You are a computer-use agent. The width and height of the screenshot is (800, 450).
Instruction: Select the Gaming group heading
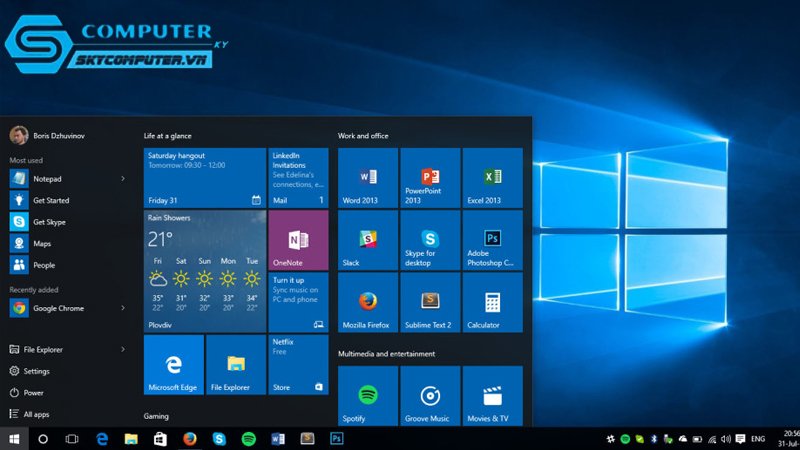156,416
